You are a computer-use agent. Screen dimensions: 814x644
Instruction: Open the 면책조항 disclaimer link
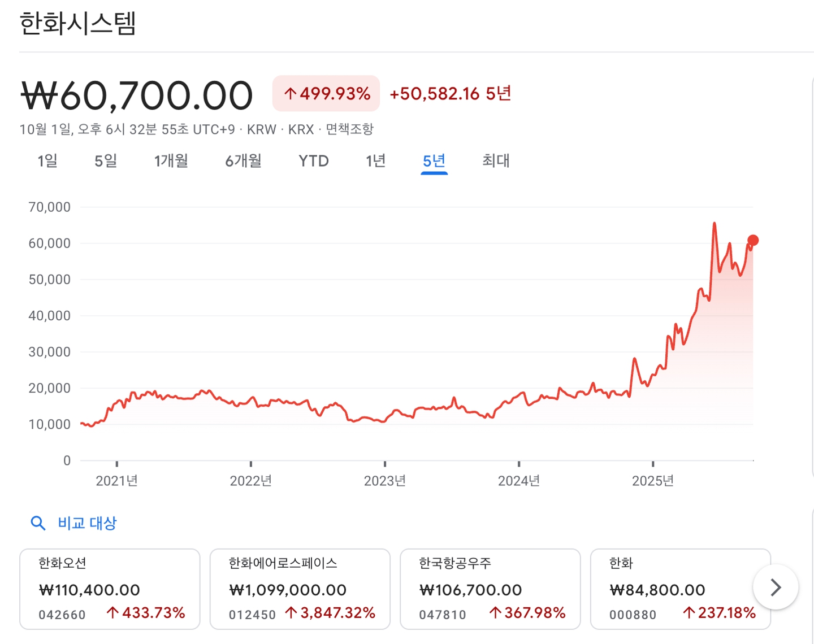pyautogui.click(x=350, y=129)
